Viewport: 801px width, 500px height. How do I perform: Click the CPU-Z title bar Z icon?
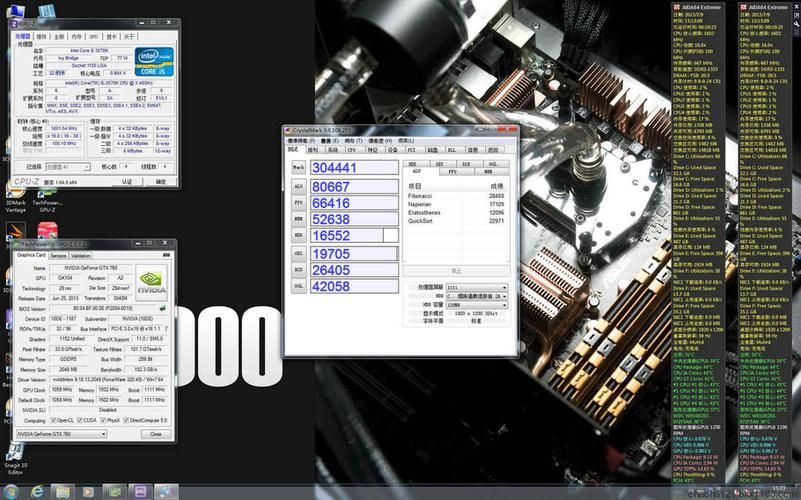point(15,23)
